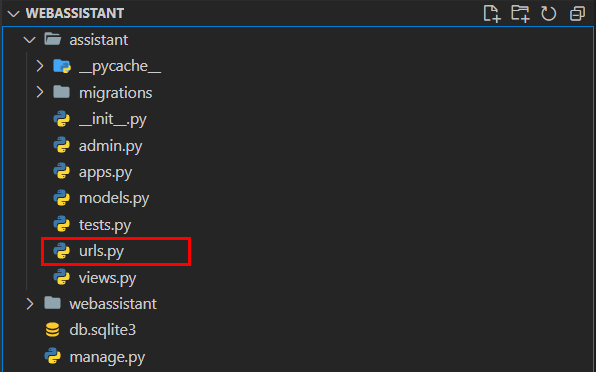Click the database icon of db.sqlite3
Viewport: 596px width, 372px height.
click(52, 330)
